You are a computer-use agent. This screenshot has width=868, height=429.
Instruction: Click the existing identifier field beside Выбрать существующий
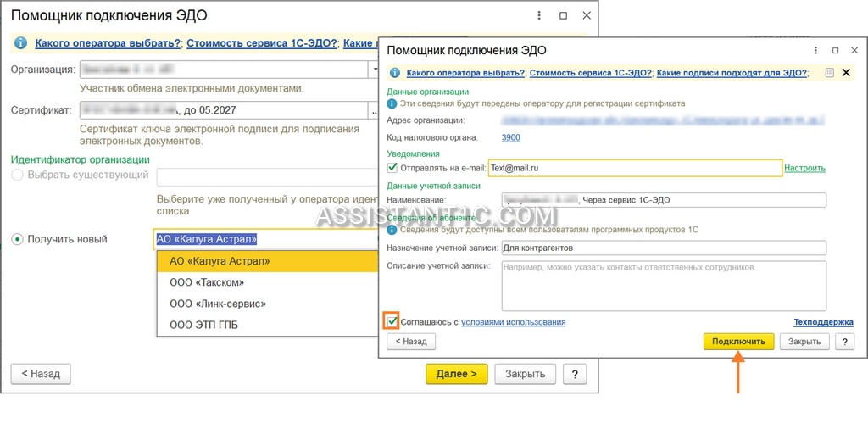click(267, 176)
